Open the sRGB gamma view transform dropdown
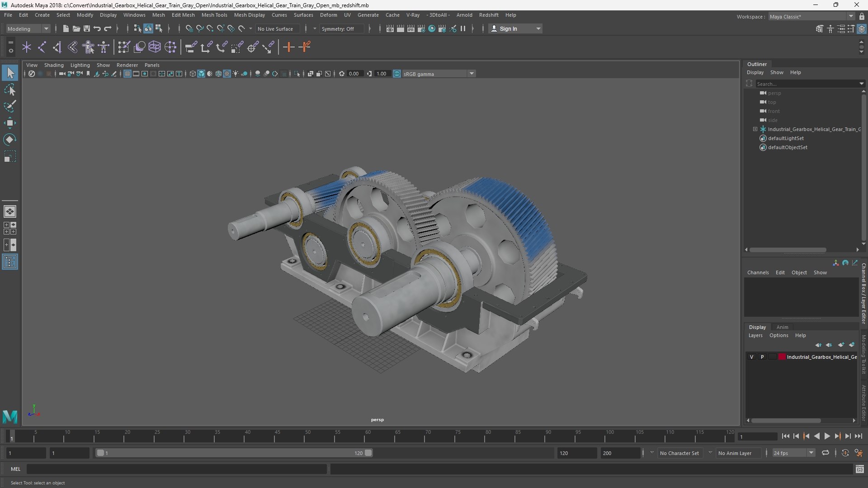The height and width of the screenshot is (488, 868). point(439,74)
